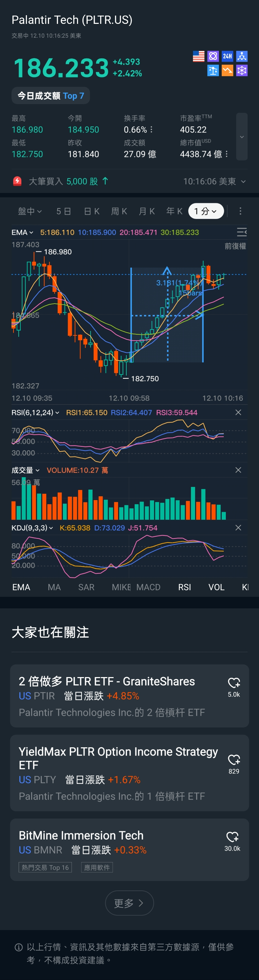Toggle the VOL indicator

pyautogui.click(x=216, y=587)
